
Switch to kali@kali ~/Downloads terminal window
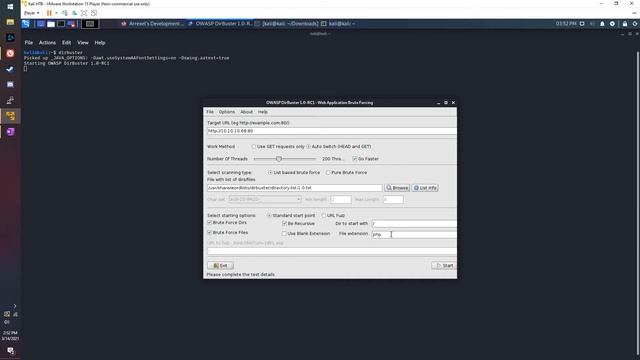[x=286, y=24]
